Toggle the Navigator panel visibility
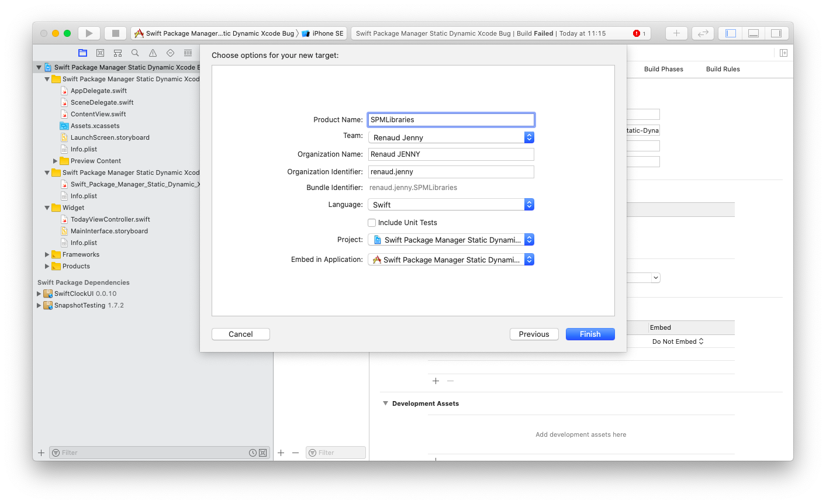The height and width of the screenshot is (504, 826). pos(731,33)
